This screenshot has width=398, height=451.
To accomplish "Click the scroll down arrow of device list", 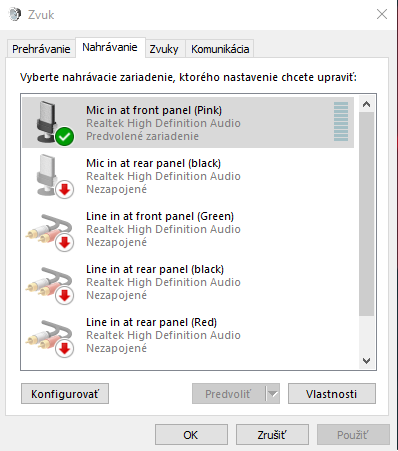I will click(x=366, y=361).
